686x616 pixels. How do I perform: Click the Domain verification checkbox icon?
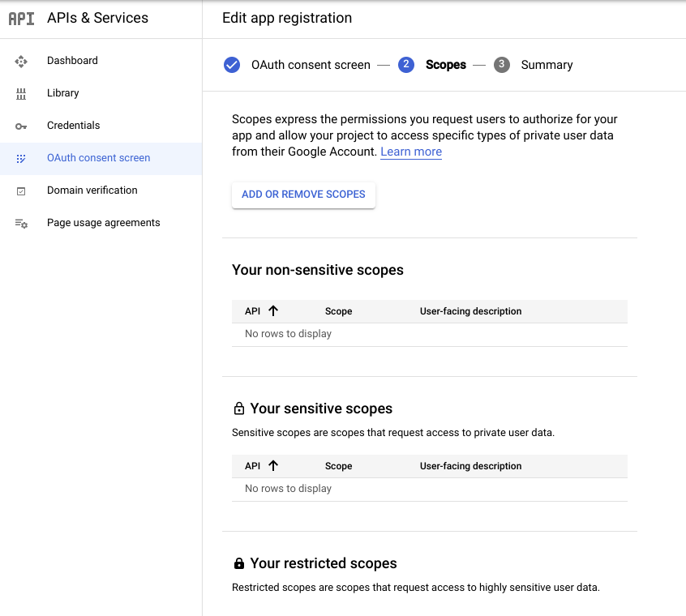pos(21,190)
